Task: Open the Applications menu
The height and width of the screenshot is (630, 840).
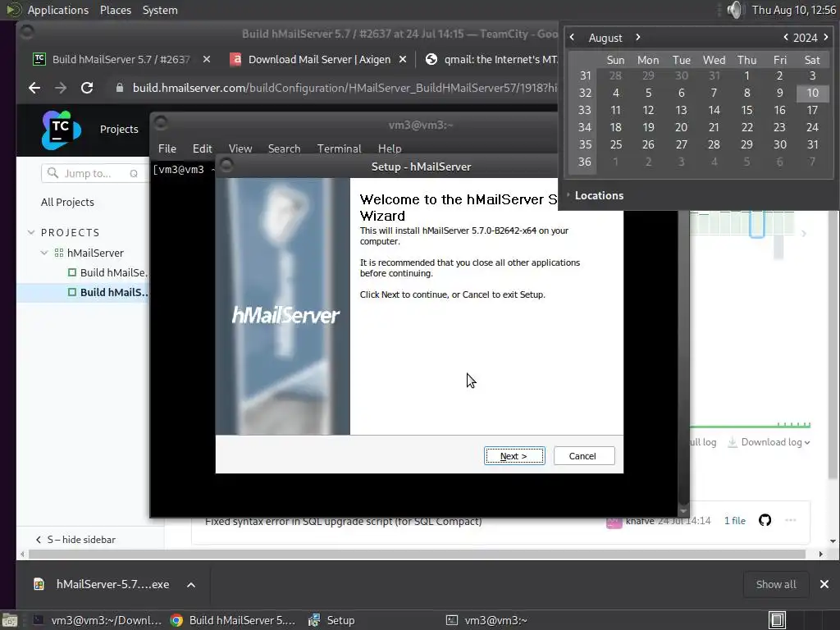Action: 58,10
